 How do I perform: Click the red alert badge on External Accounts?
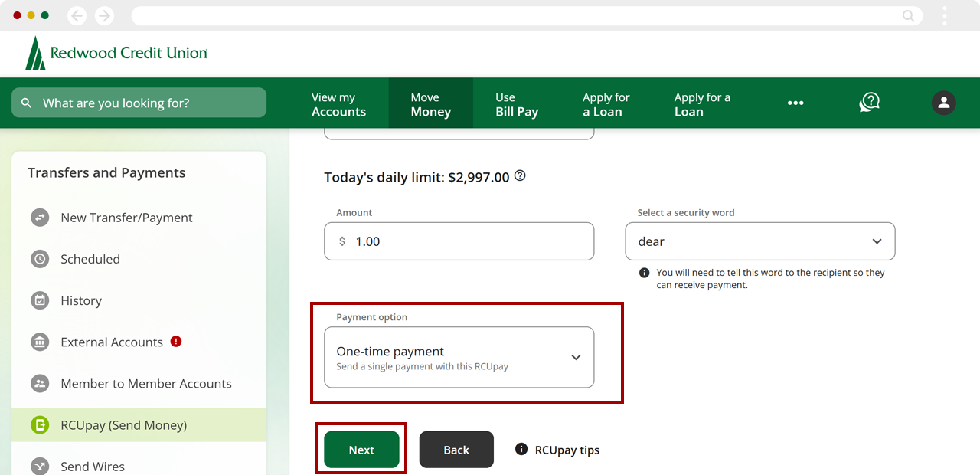[x=176, y=342]
